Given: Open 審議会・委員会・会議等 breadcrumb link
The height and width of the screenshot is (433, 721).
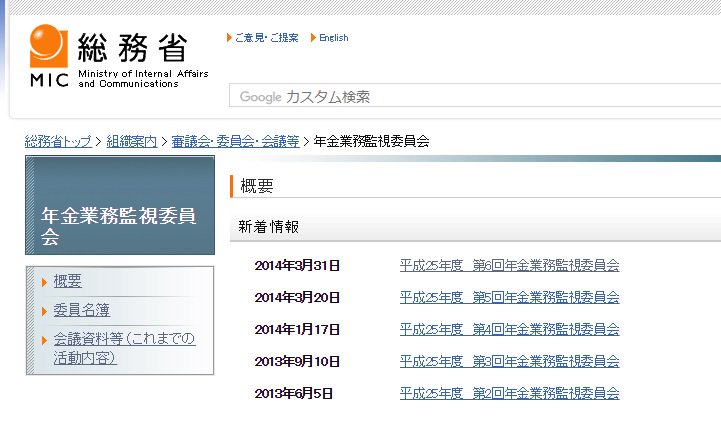Looking at the screenshot, I should (x=235, y=141).
